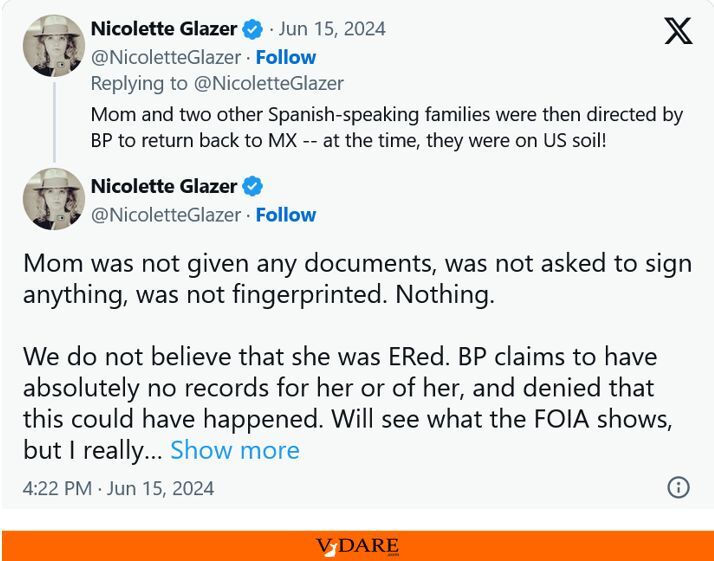Open the X logo in top corner
Image resolution: width=714 pixels, height=561 pixels.
click(x=678, y=31)
